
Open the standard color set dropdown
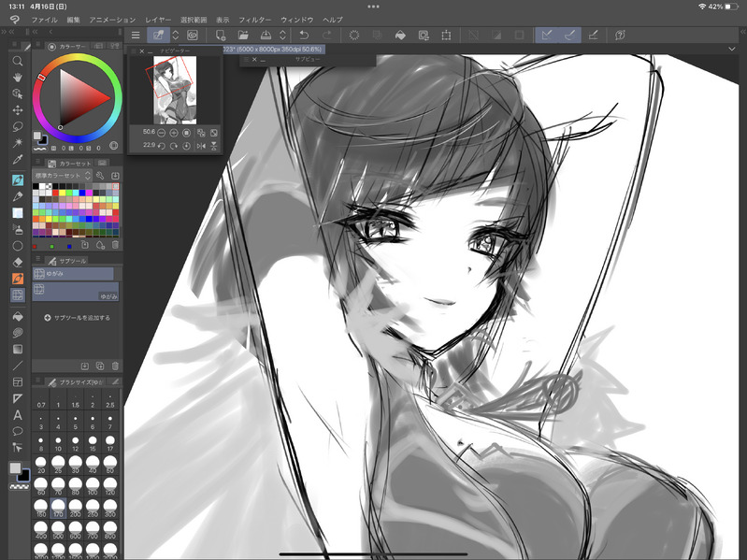tap(62, 176)
